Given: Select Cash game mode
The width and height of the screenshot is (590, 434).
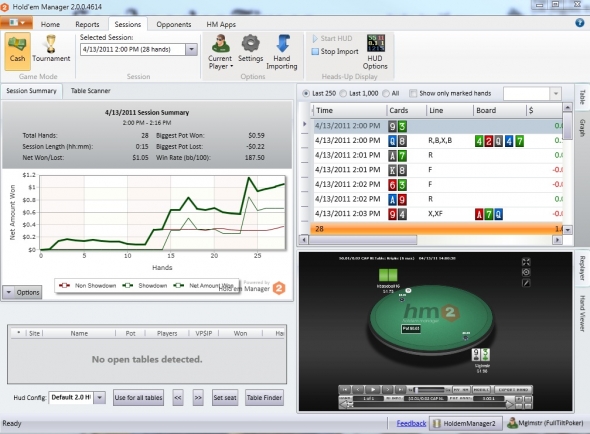Looking at the screenshot, I should point(17,51).
